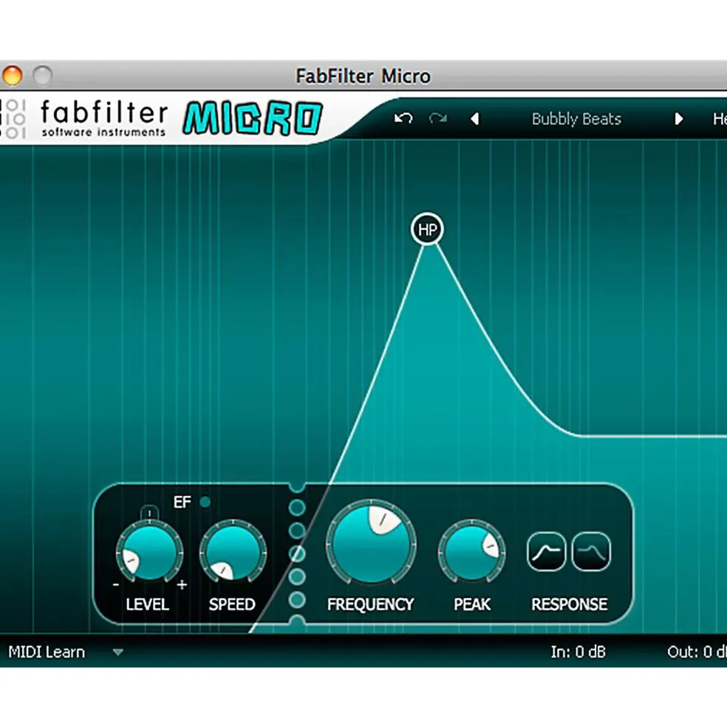Toggle the EF indicator light
The width and height of the screenshot is (727, 728).
tap(205, 502)
